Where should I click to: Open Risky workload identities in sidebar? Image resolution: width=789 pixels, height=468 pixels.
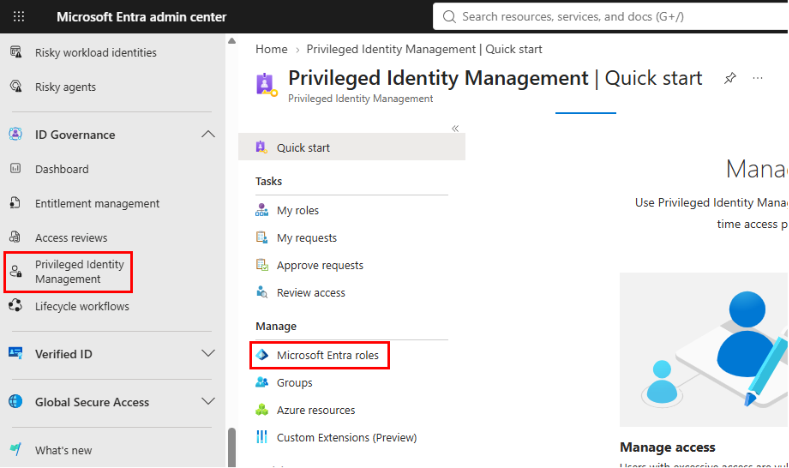click(x=96, y=52)
